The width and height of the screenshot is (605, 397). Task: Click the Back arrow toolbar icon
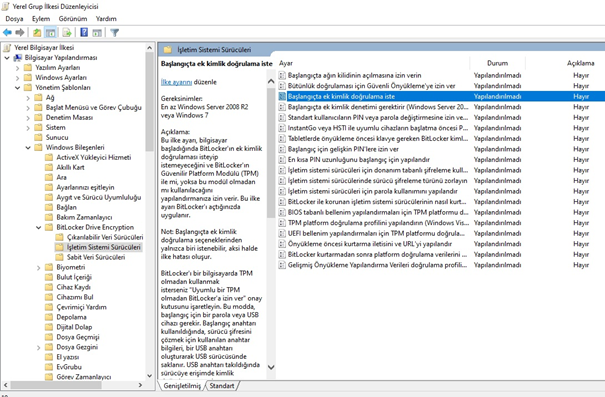pyautogui.click(x=7, y=33)
